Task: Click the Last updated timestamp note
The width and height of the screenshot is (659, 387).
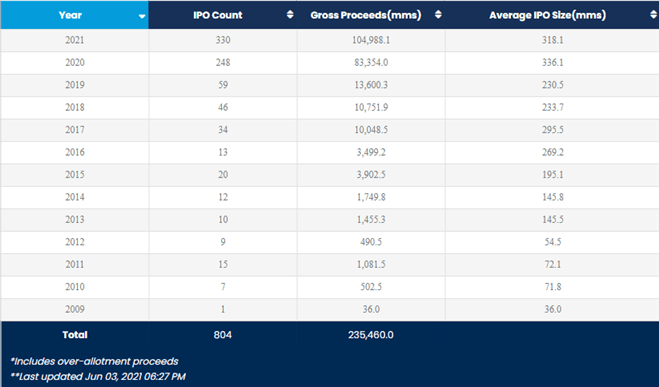Action: (x=98, y=376)
